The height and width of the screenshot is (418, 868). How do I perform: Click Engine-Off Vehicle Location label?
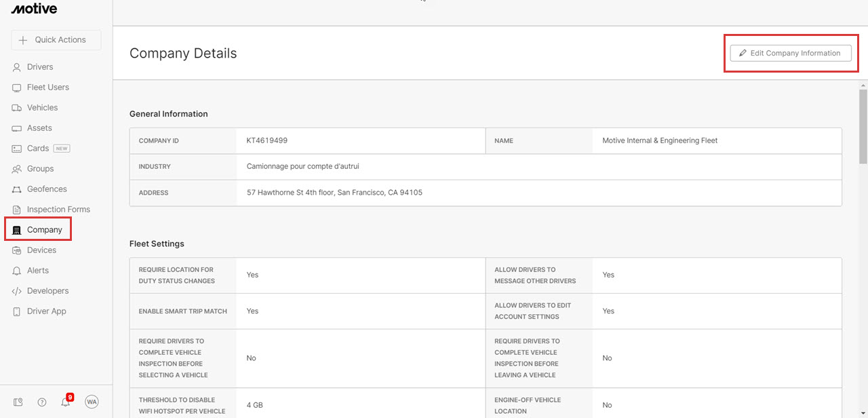528,405
